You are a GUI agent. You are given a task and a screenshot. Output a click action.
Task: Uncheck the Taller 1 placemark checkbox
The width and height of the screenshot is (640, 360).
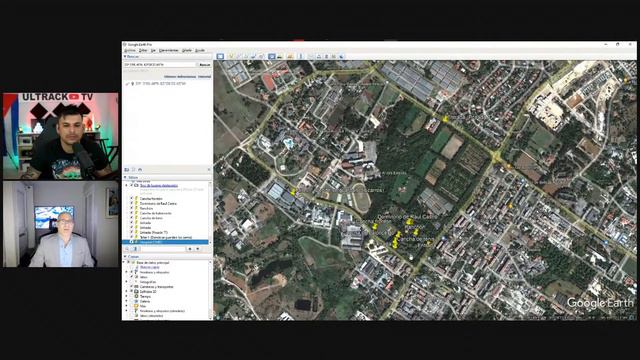[132, 237]
